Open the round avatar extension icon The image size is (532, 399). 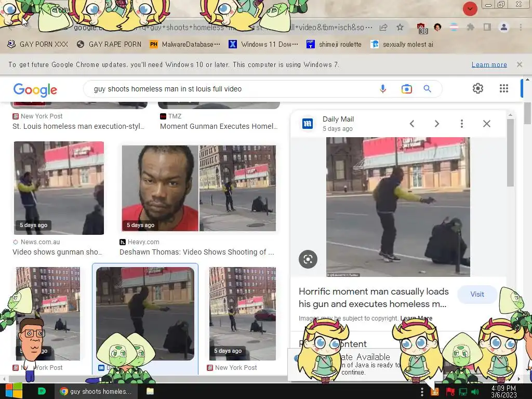click(437, 27)
